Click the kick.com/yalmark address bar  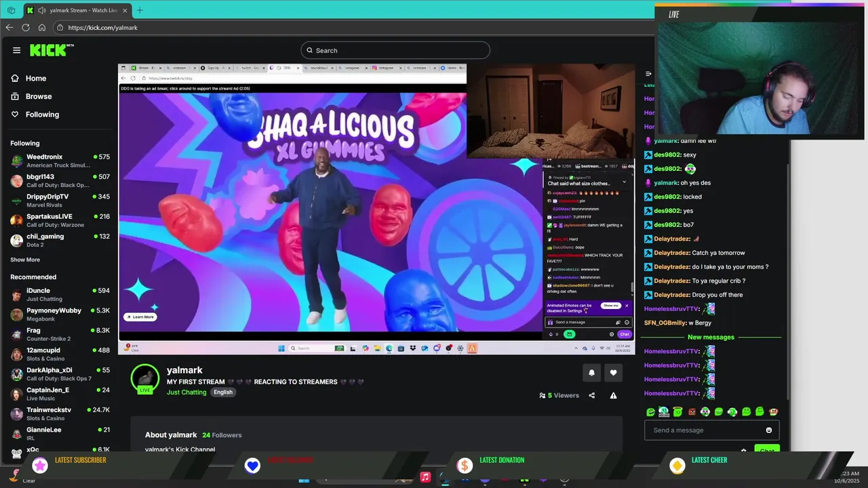(x=353, y=28)
